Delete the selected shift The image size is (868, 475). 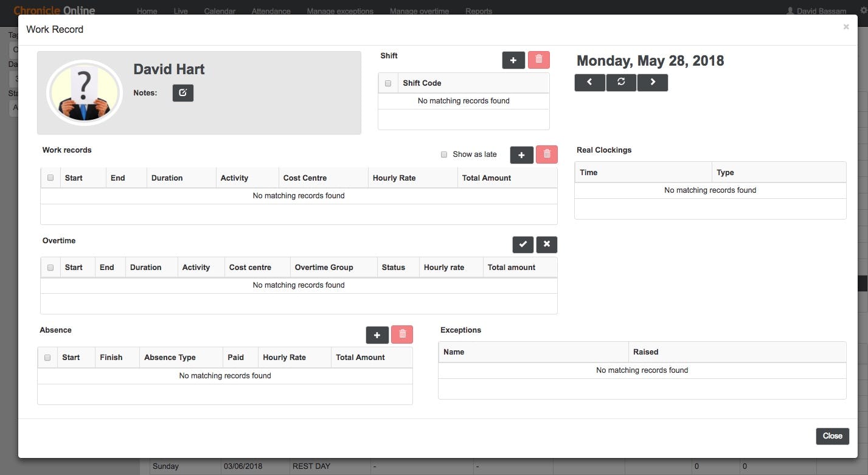(538, 60)
